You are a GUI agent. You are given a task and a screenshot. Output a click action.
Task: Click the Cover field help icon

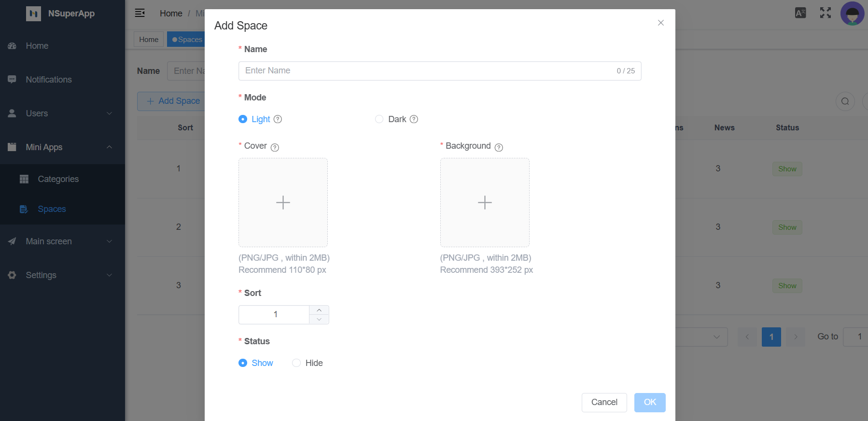pos(275,147)
